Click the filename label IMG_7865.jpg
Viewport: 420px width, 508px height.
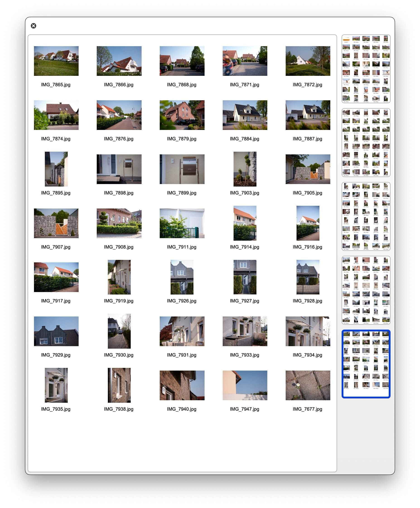coord(56,85)
